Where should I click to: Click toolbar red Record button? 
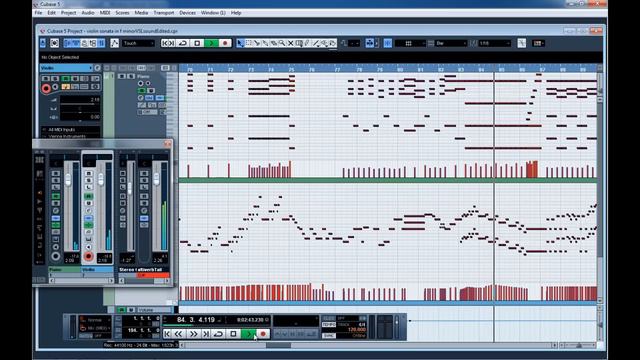225,43
